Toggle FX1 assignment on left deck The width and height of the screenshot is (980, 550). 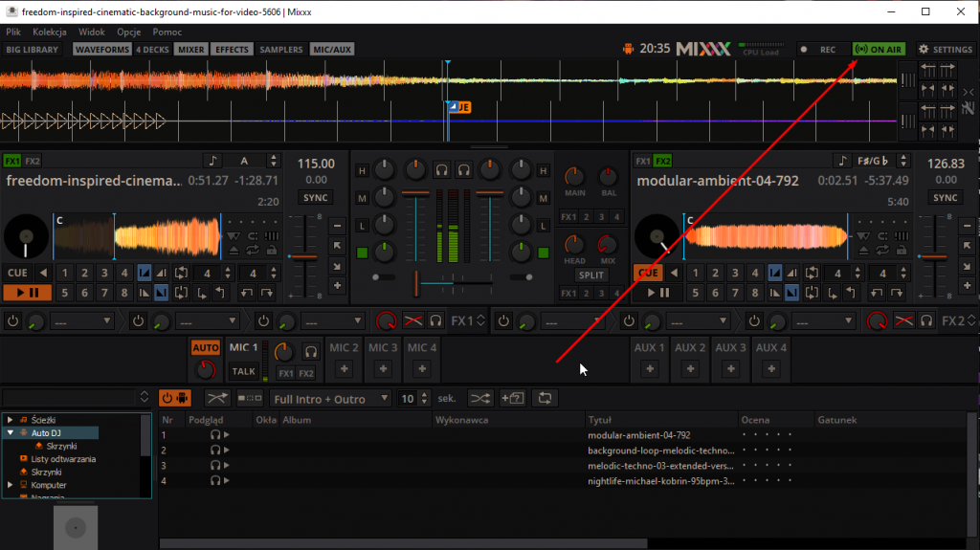tap(11, 161)
